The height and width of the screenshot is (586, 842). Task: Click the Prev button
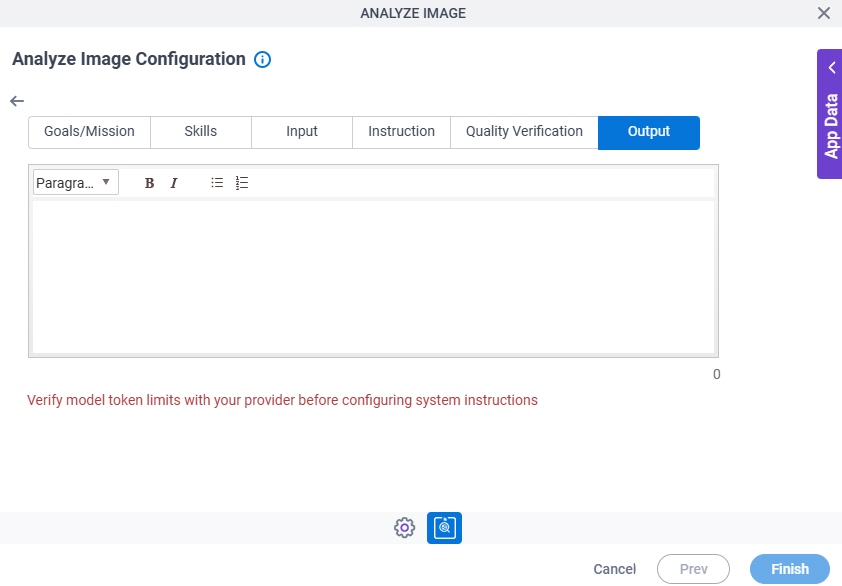[693, 569]
